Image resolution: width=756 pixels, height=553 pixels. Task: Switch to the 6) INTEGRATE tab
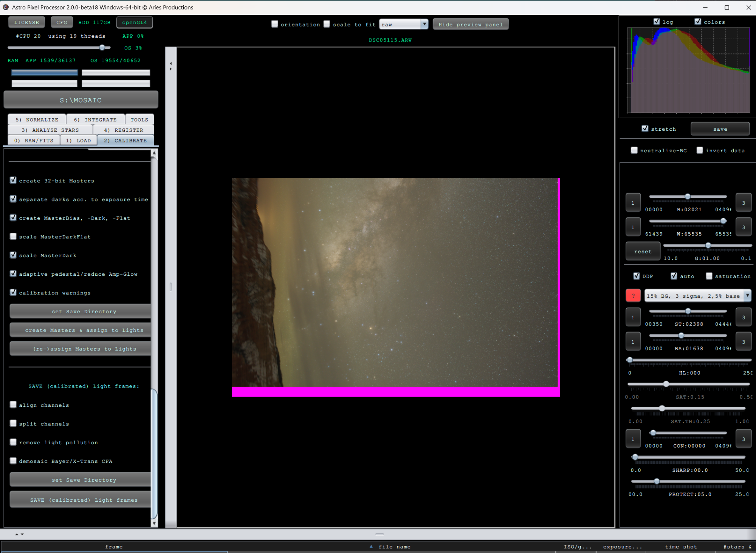tap(95, 119)
